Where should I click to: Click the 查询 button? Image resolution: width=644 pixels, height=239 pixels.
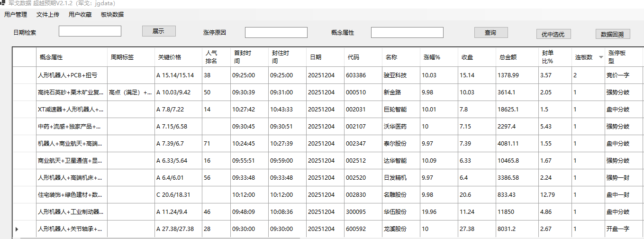[x=491, y=33]
